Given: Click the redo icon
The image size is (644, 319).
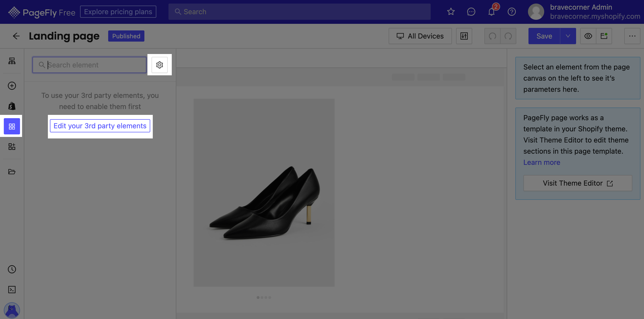Looking at the screenshot, I should pyautogui.click(x=508, y=36).
